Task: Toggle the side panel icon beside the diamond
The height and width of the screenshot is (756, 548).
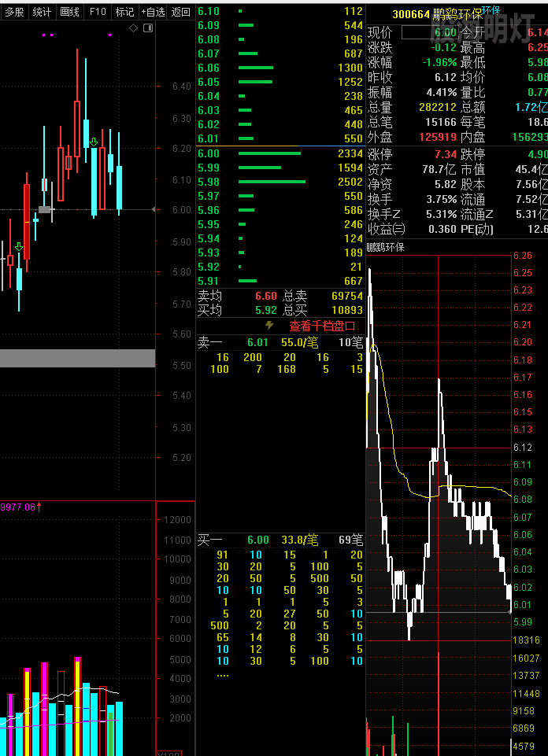Action: tap(146, 28)
